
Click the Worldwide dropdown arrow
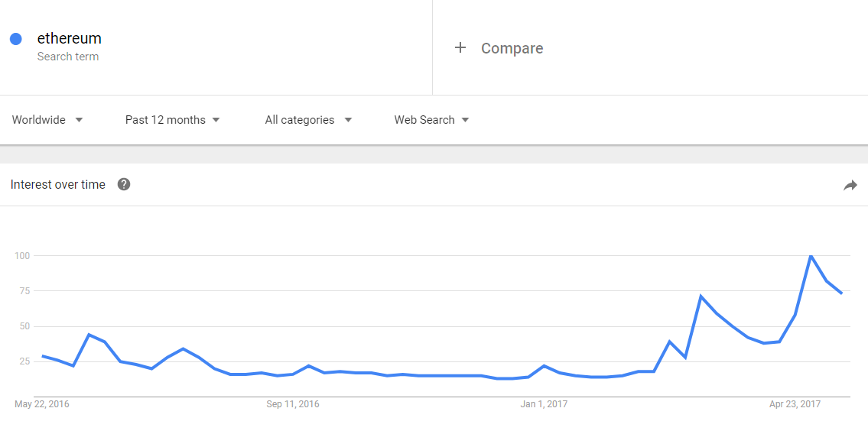coord(79,120)
